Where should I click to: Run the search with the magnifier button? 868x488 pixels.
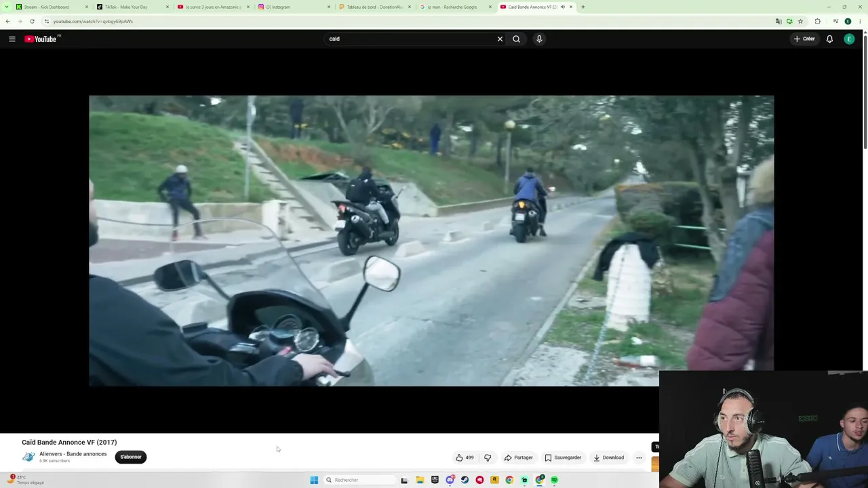tap(517, 39)
